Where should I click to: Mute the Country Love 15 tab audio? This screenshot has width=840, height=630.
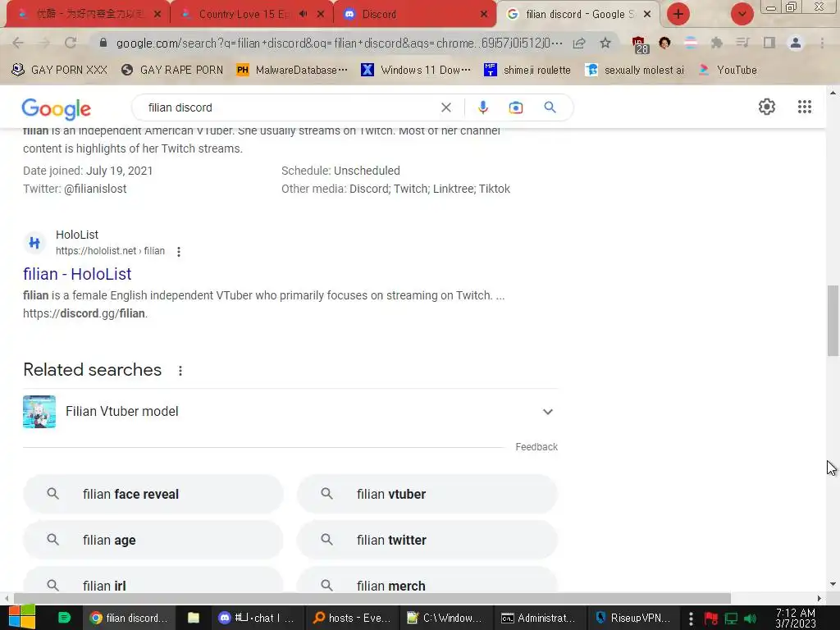[x=303, y=14]
